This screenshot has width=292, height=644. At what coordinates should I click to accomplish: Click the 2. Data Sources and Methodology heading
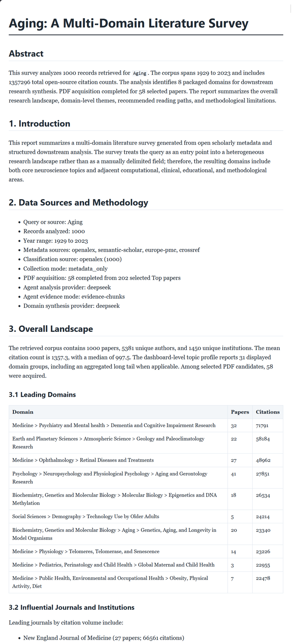(x=78, y=203)
